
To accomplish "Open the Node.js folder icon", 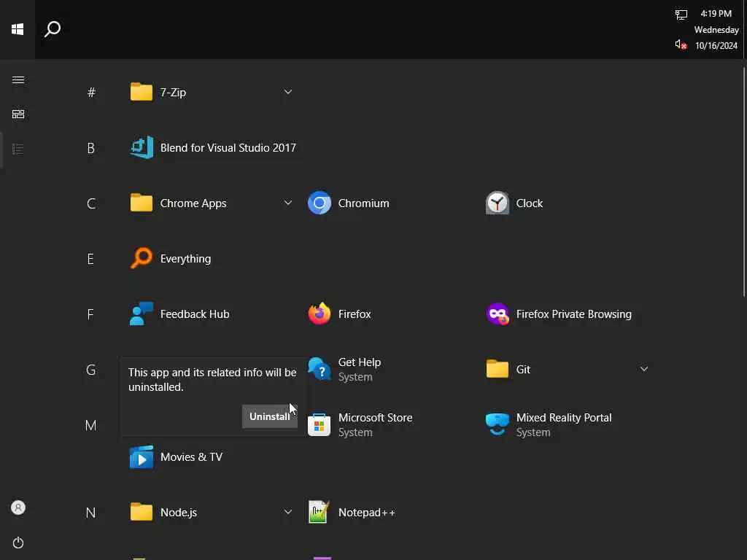I will (142, 513).
